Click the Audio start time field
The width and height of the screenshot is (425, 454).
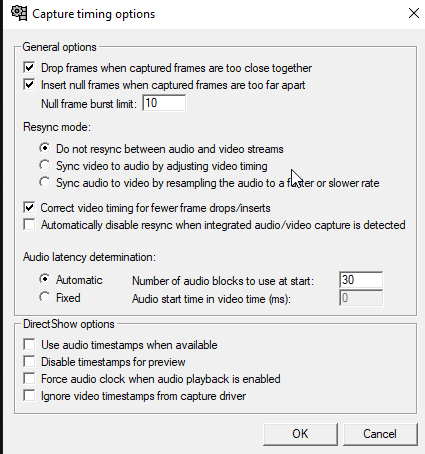[x=361, y=298]
